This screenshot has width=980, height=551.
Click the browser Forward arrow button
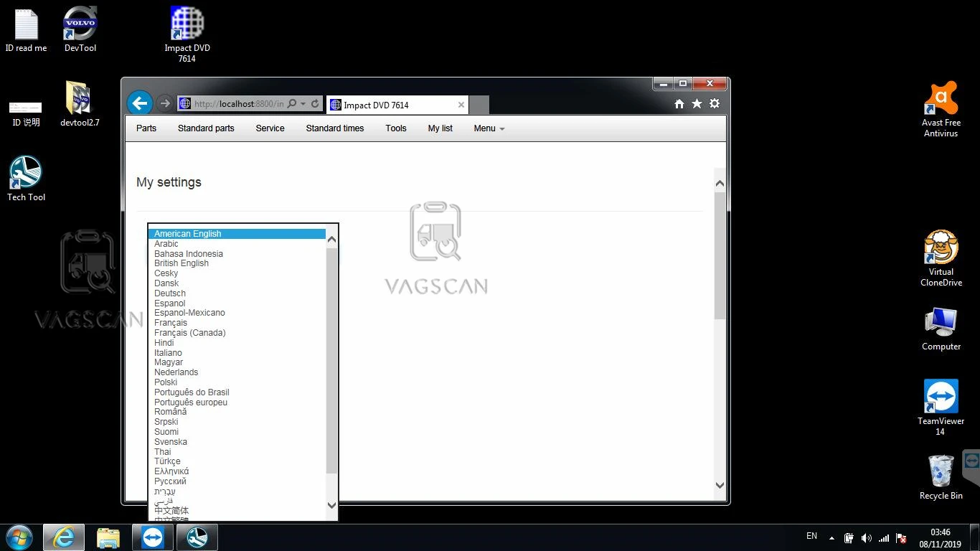point(165,104)
